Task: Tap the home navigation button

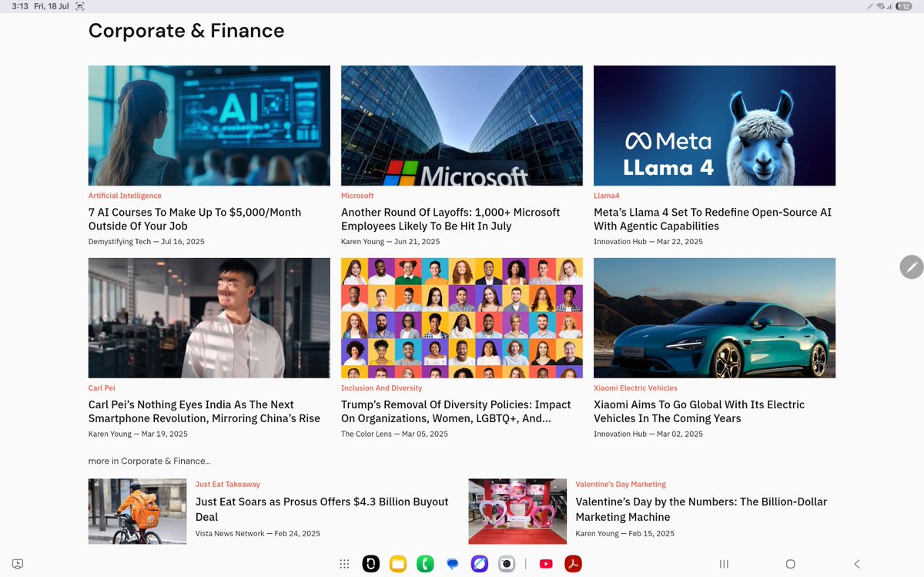Action: [790, 564]
